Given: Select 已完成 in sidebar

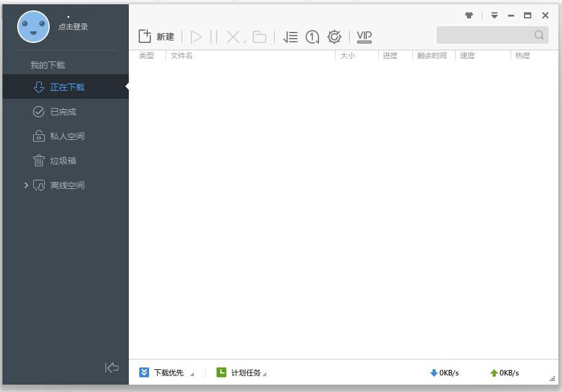Looking at the screenshot, I should click(x=63, y=112).
